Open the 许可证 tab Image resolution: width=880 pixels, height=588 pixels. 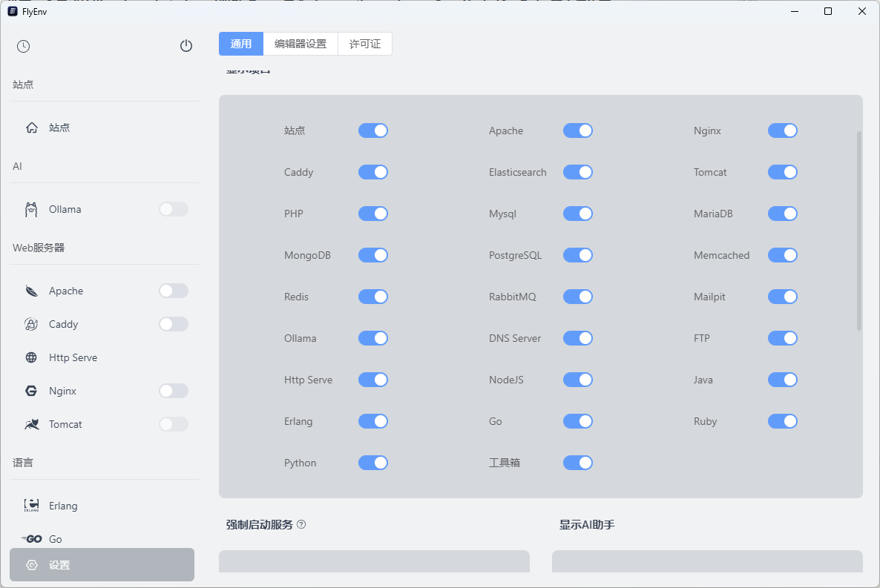(365, 44)
